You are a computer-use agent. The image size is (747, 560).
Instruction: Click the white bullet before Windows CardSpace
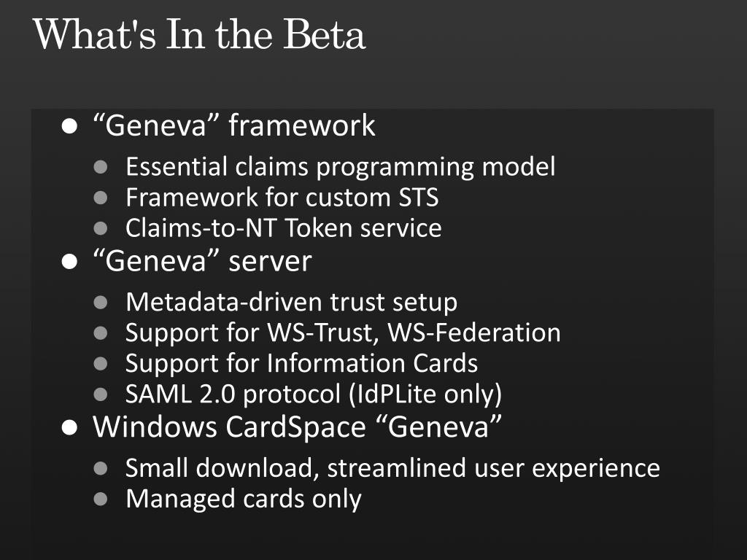pos(69,427)
